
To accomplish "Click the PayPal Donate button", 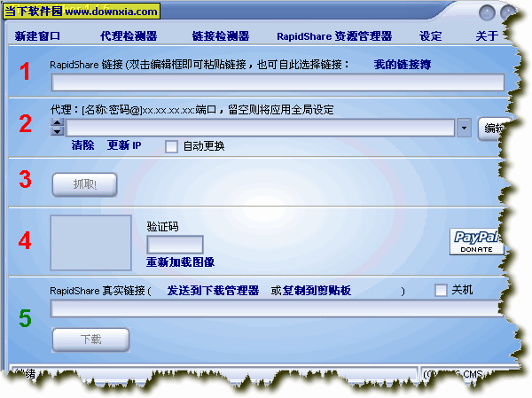I will 475,242.
